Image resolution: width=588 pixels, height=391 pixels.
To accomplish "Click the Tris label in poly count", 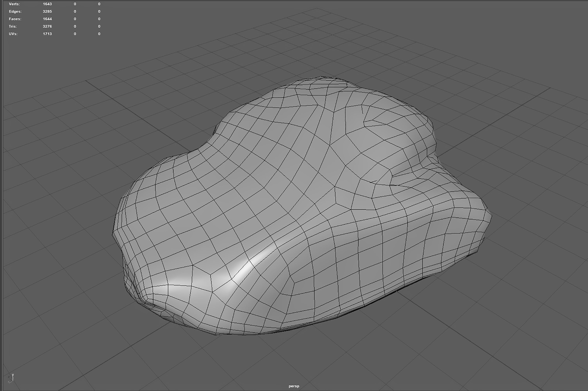I will [x=13, y=26].
